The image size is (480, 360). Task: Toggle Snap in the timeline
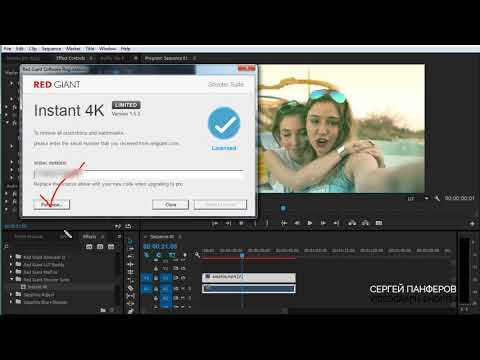(159, 255)
